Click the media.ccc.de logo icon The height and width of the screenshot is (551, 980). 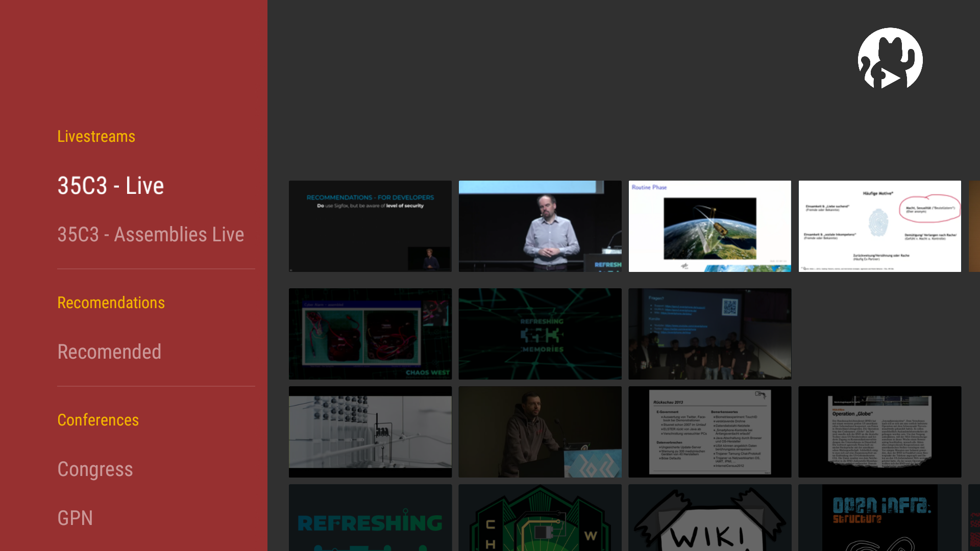click(x=890, y=59)
